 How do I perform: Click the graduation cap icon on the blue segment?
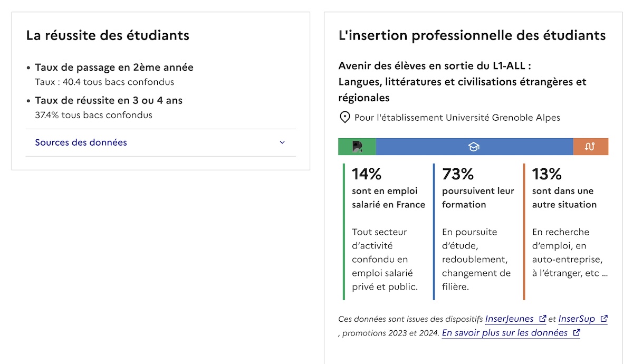[x=474, y=146]
